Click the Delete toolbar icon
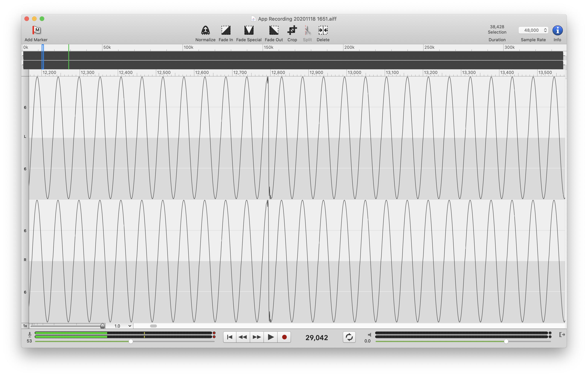This screenshot has width=588, height=376. (x=323, y=30)
